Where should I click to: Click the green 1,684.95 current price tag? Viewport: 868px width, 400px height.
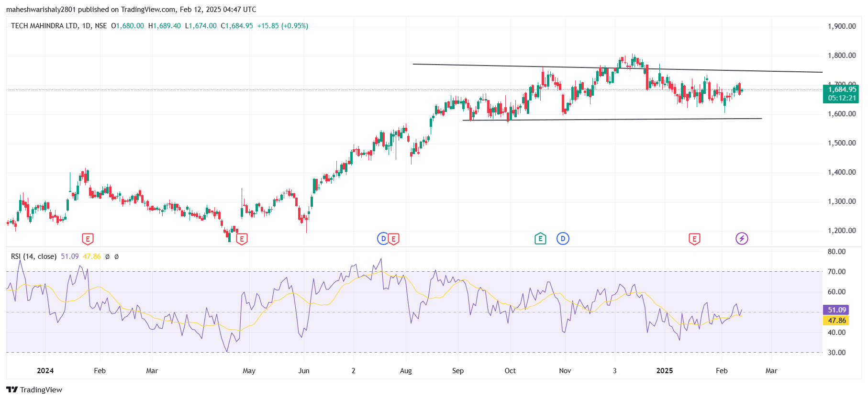click(842, 89)
